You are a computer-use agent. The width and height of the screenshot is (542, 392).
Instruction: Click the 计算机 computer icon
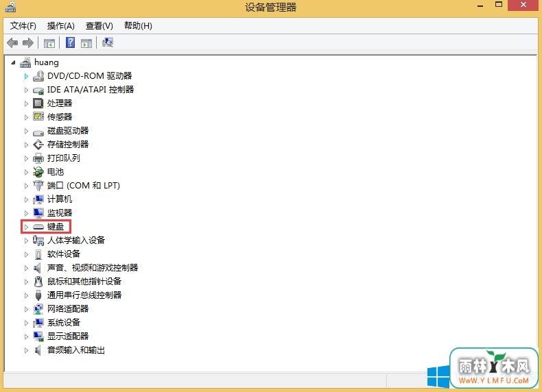[x=38, y=199]
